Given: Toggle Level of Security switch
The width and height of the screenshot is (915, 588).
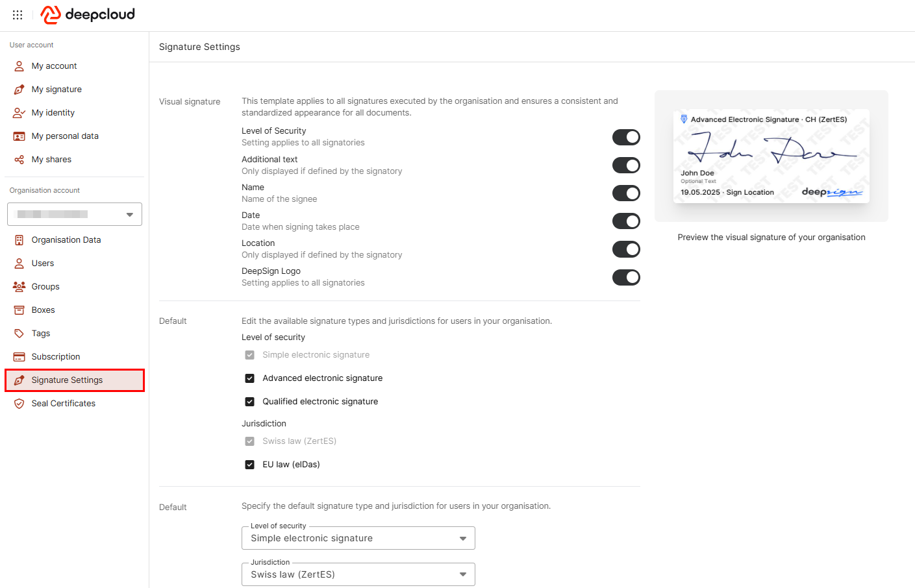Looking at the screenshot, I should coord(626,137).
